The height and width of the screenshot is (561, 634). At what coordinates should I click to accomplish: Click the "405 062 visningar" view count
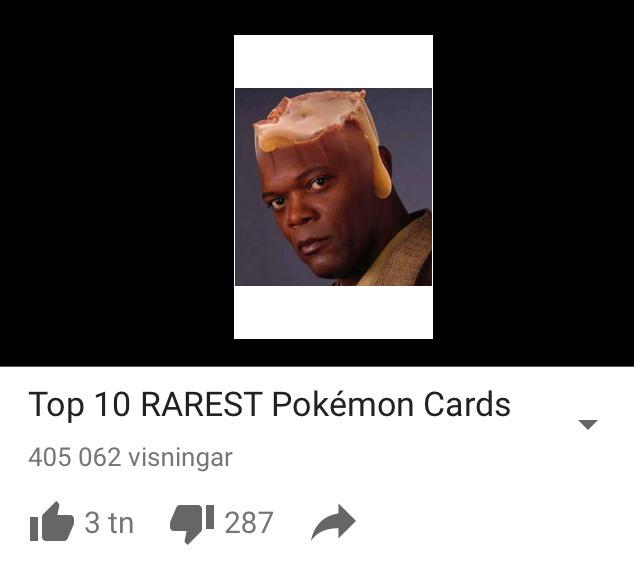click(130, 457)
